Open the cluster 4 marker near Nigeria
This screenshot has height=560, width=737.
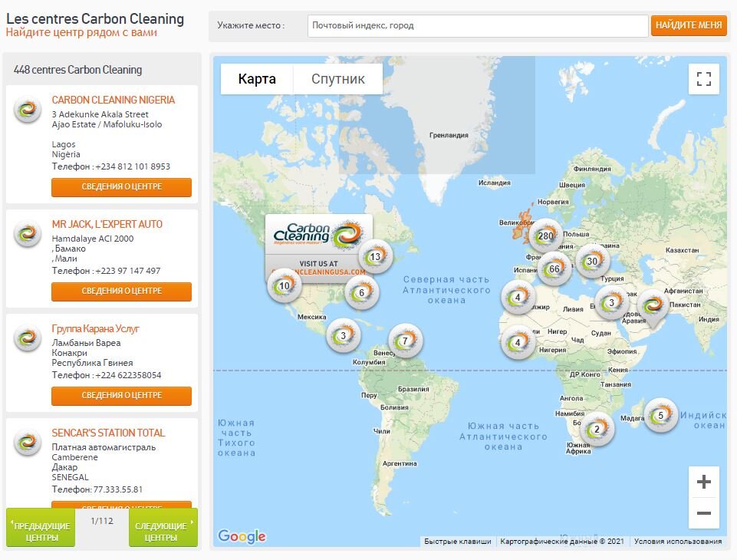[x=518, y=342]
